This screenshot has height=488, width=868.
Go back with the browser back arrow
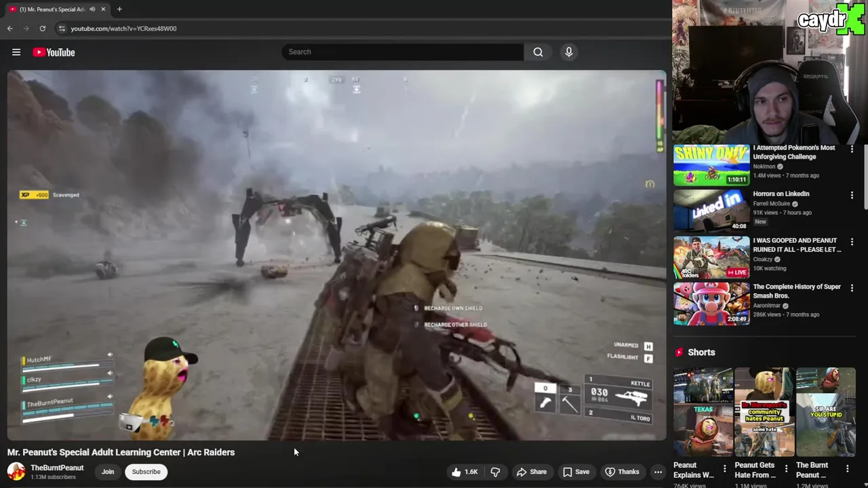coord(9,28)
